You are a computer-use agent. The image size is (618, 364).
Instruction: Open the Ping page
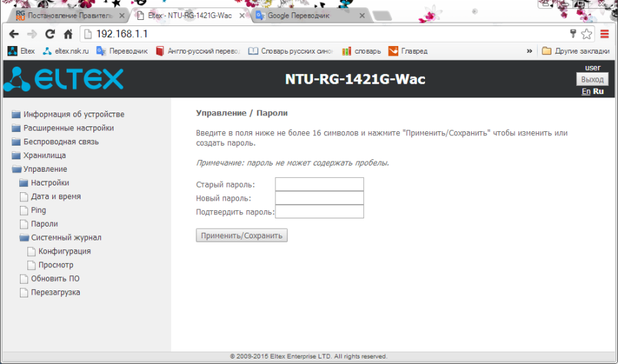33,210
